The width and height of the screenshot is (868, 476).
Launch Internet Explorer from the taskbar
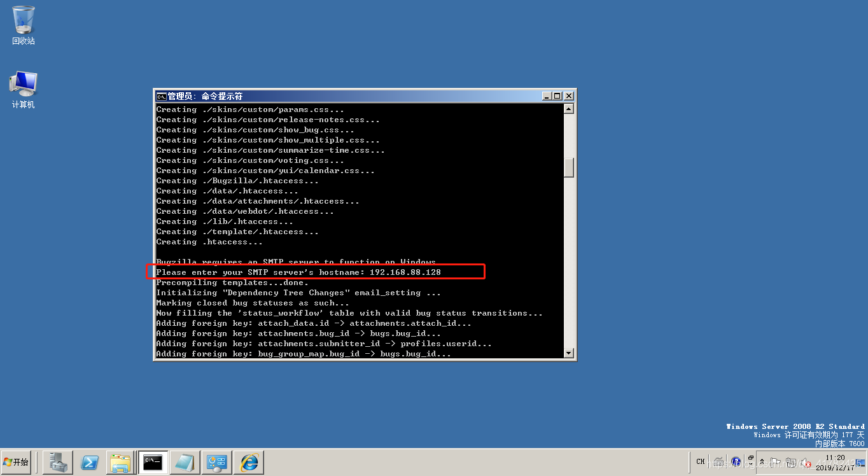pyautogui.click(x=249, y=462)
